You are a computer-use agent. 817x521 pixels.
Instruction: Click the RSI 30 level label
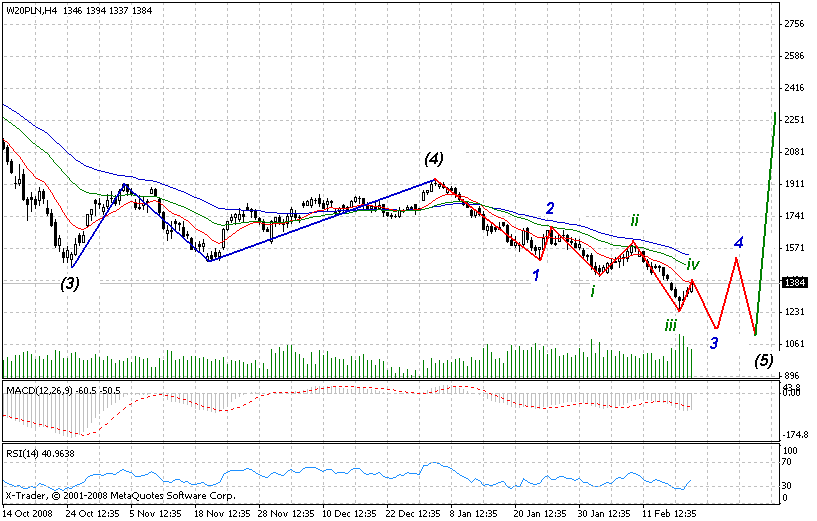(x=788, y=486)
